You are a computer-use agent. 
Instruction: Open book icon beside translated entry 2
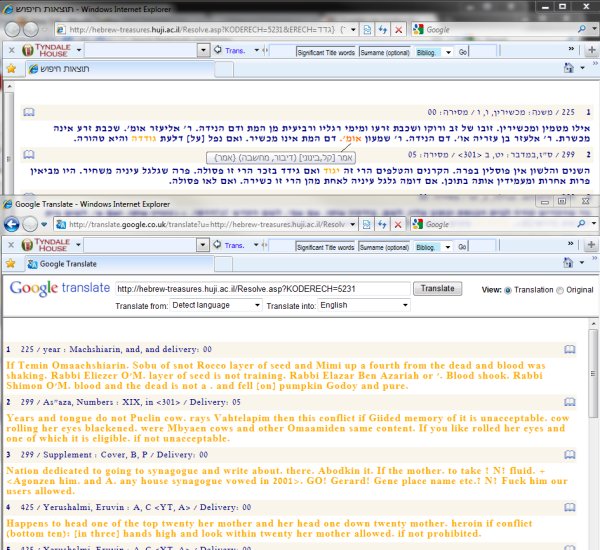(x=570, y=402)
